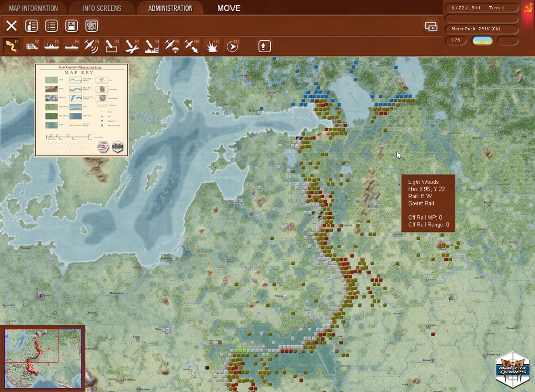This screenshot has height=392, width=535.
Task: Pick the Bomb City mode (F8)
Action: point(152,46)
